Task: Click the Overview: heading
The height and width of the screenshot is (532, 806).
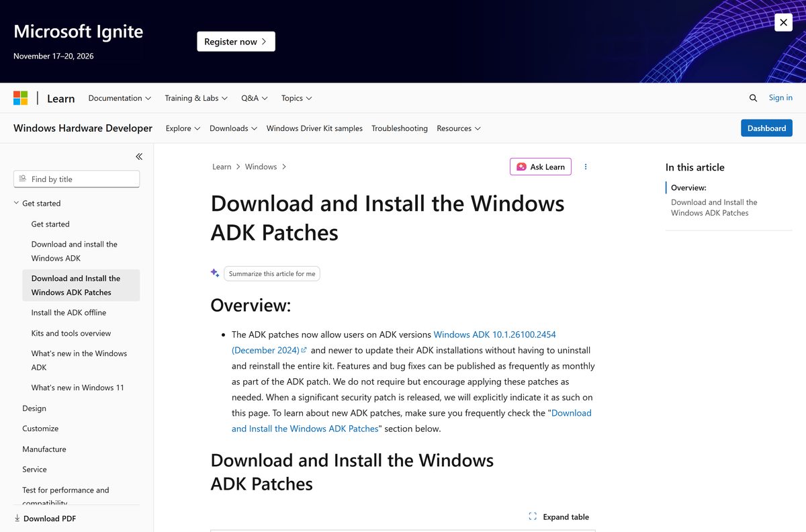Action: (x=251, y=306)
